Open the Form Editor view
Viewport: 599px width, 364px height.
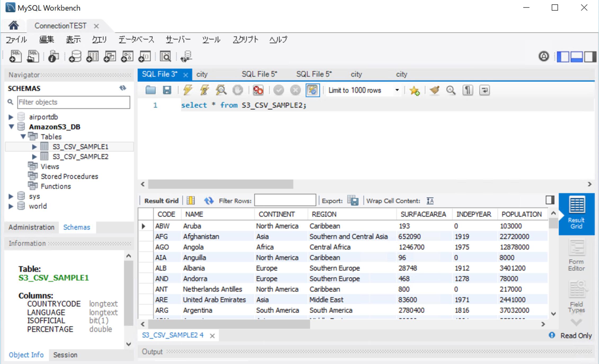(x=576, y=256)
